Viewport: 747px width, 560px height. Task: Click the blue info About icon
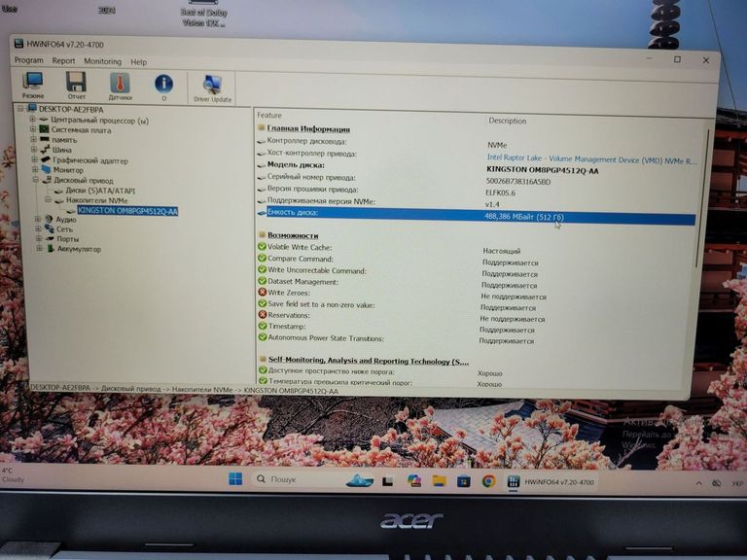coord(163,87)
